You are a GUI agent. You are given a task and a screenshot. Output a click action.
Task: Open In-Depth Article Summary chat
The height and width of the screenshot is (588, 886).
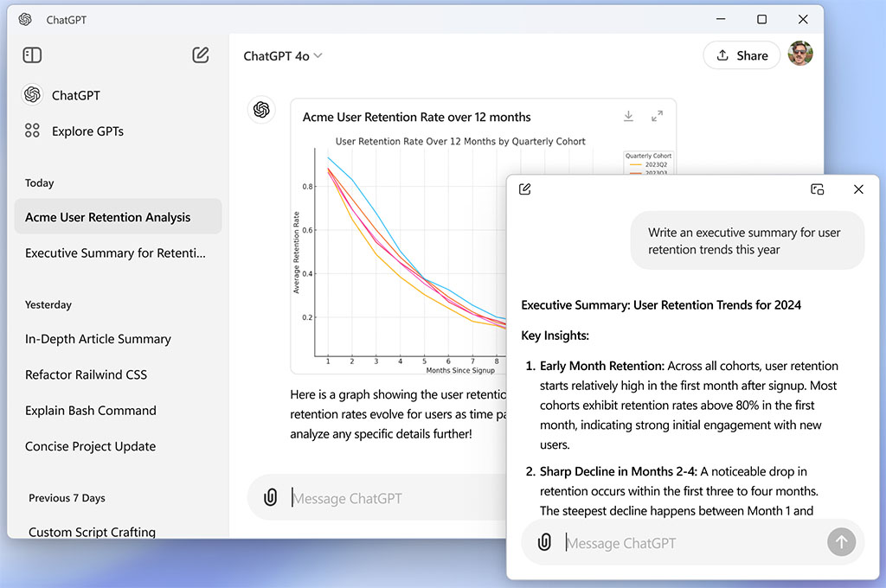click(98, 339)
